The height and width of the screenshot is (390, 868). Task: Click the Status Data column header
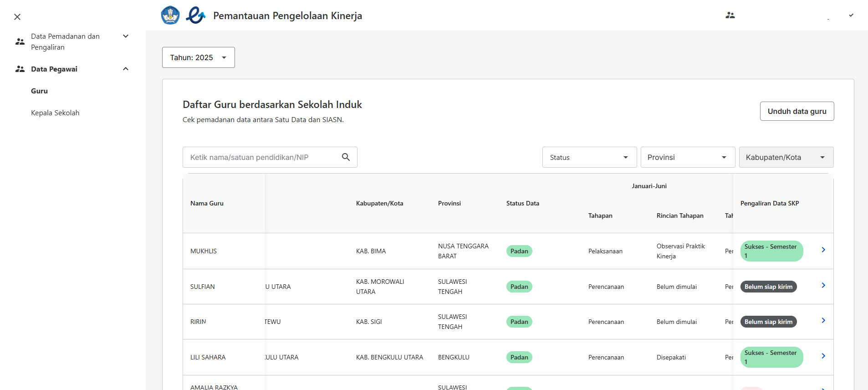523,203
